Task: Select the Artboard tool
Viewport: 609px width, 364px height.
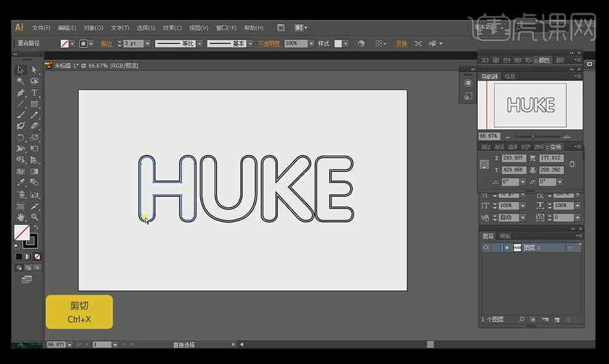Action: [20, 206]
